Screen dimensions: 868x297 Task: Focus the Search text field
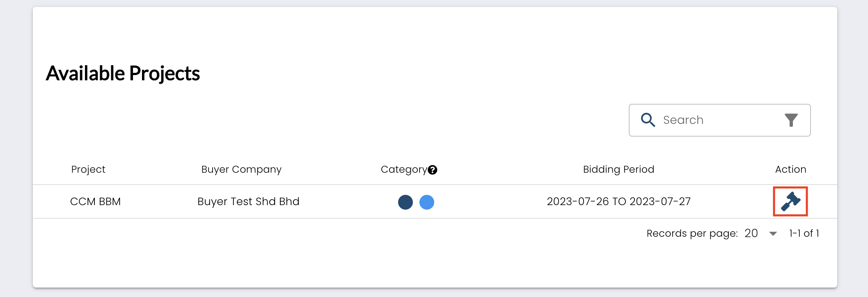718,120
